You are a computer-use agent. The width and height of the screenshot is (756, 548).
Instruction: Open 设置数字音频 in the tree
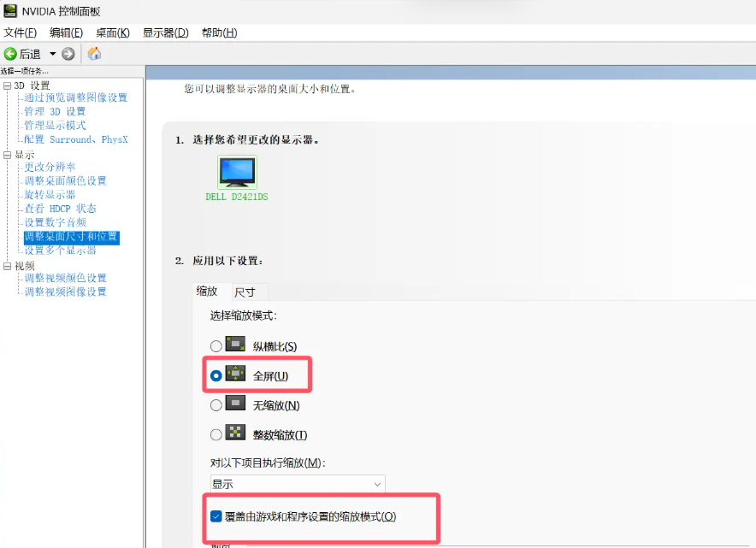click(56, 222)
